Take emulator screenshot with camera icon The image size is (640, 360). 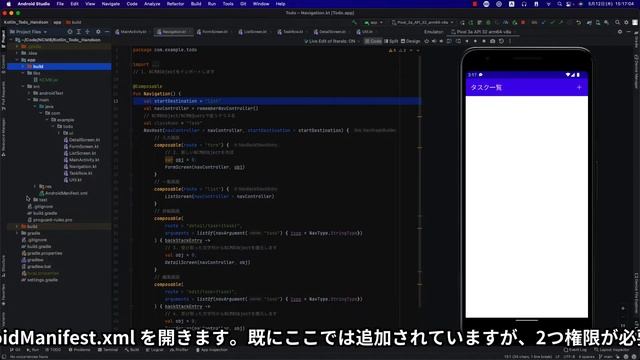click(x=493, y=41)
